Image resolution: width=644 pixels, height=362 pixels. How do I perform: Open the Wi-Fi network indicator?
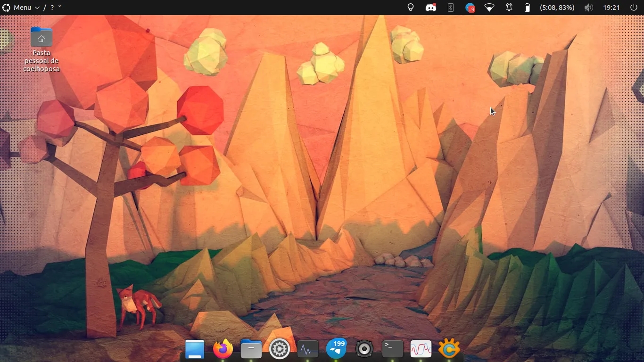(x=489, y=8)
